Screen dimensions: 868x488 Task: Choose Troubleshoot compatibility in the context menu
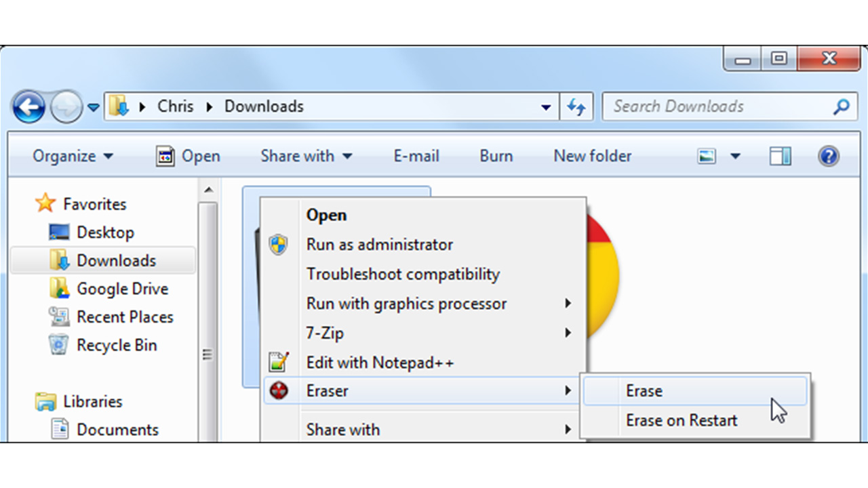pyautogui.click(x=403, y=274)
